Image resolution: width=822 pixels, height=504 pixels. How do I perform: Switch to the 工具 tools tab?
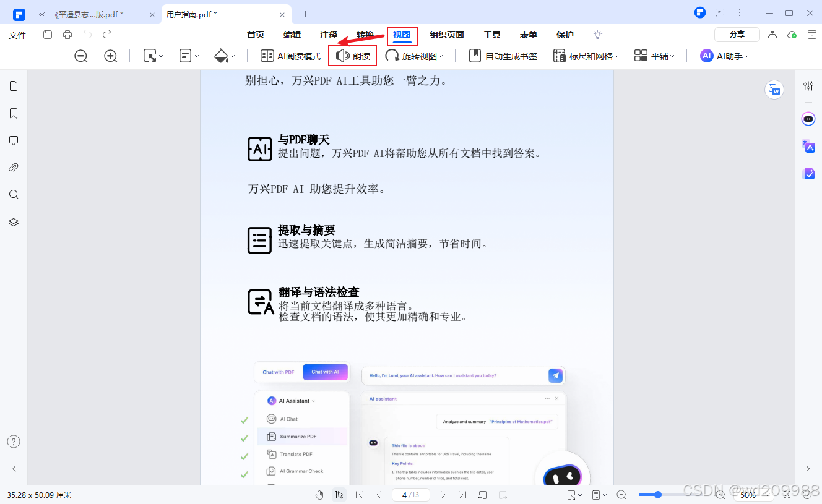pyautogui.click(x=492, y=35)
